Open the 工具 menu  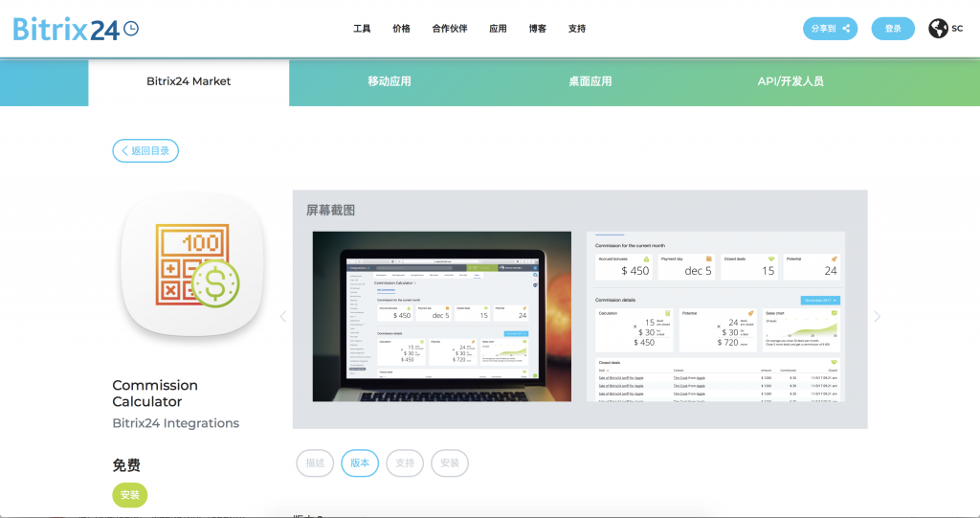coord(362,29)
